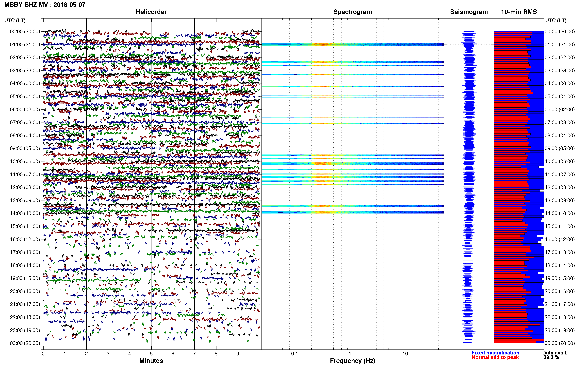
Task: Click the left '12:00 (08:00)' time label
Action: point(25,187)
